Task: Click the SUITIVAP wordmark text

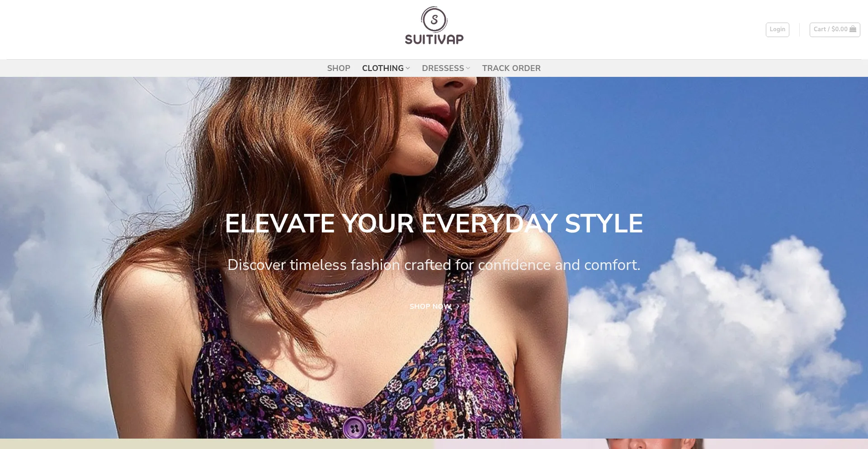Action: point(434,39)
